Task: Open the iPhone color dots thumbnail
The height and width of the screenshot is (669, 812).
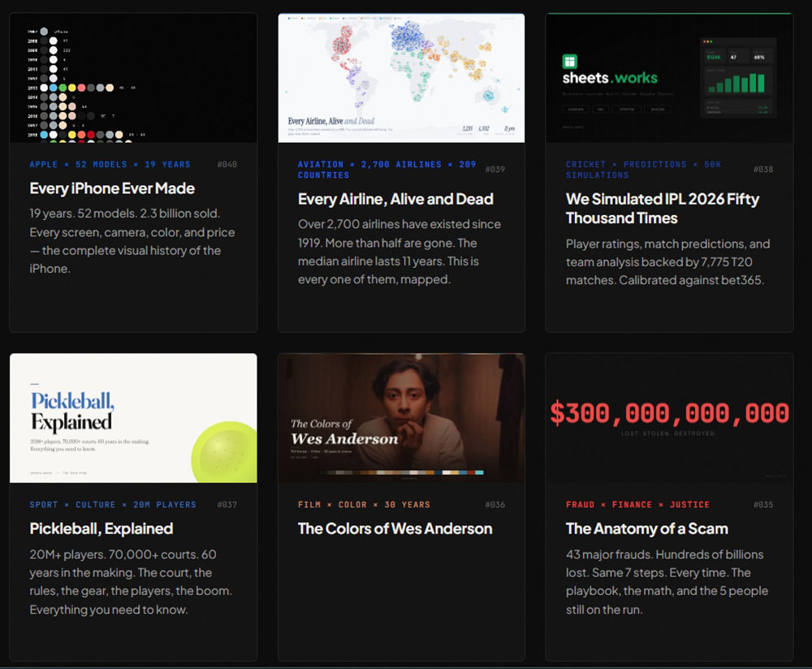Action: tap(133, 78)
